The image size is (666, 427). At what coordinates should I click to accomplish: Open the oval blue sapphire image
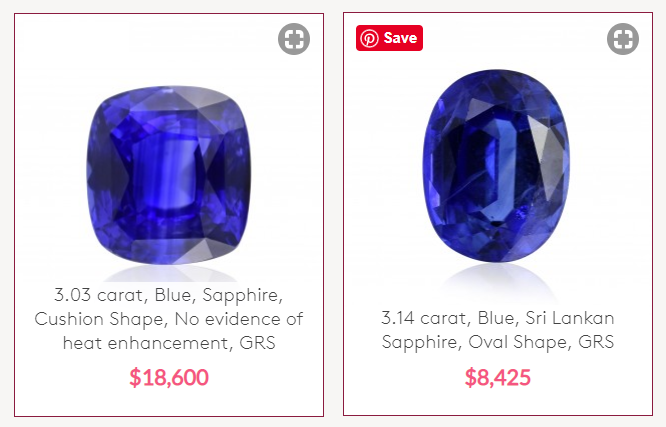point(496,166)
